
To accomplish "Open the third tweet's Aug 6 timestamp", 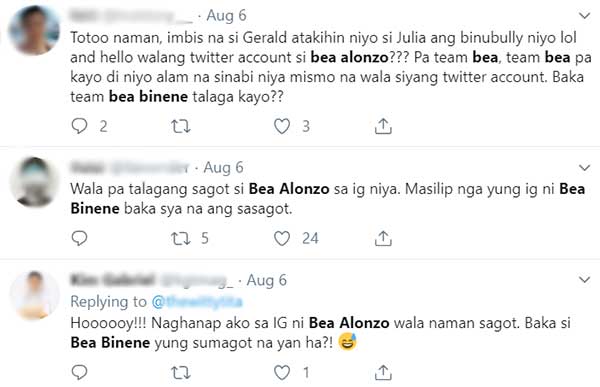I will [x=267, y=280].
